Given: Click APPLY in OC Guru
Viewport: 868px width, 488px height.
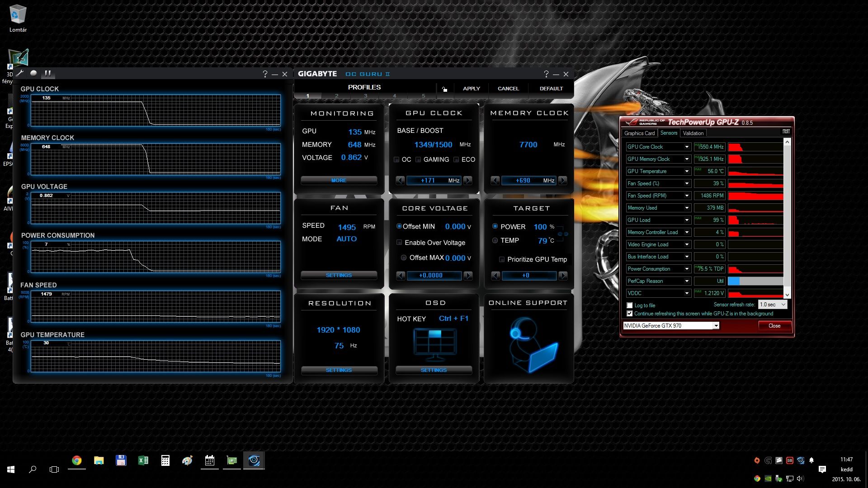Looking at the screenshot, I should pyautogui.click(x=471, y=89).
